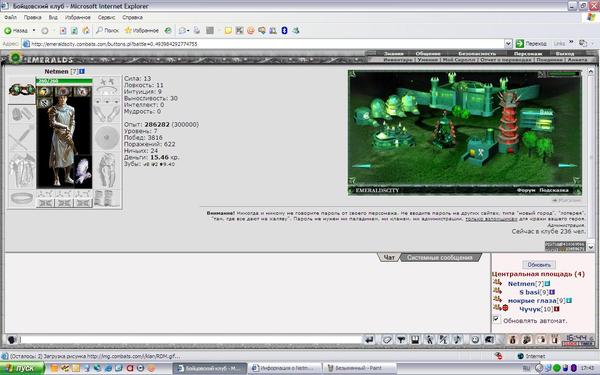
Task: Open Home page icon in IE toolbar
Action: [x=86, y=30]
